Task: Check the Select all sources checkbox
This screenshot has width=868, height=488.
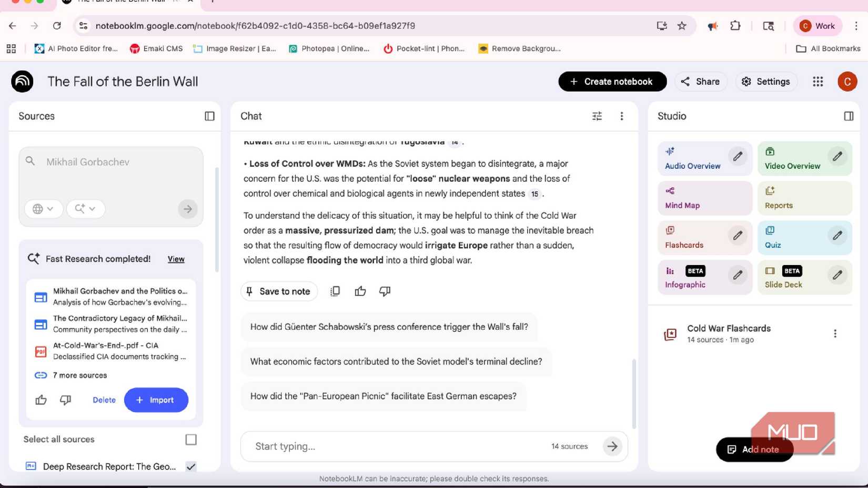Action: pos(191,439)
